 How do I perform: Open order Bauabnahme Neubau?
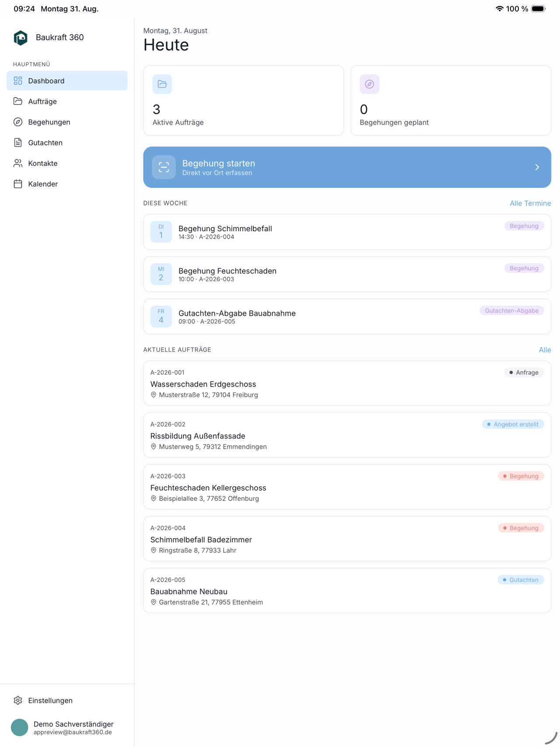(x=347, y=591)
